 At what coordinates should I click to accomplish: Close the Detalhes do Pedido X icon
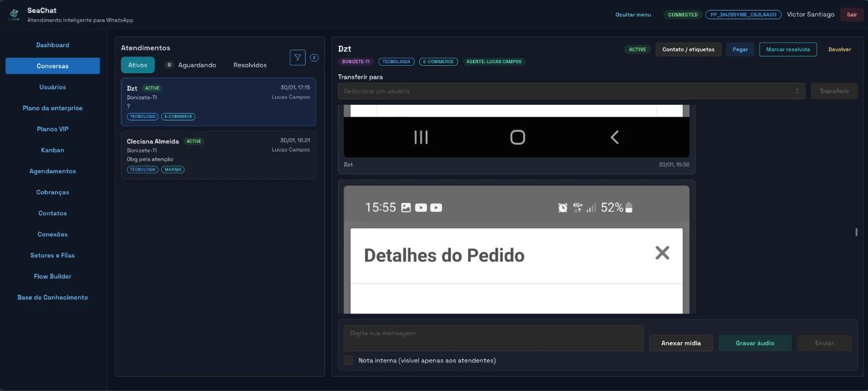(662, 253)
